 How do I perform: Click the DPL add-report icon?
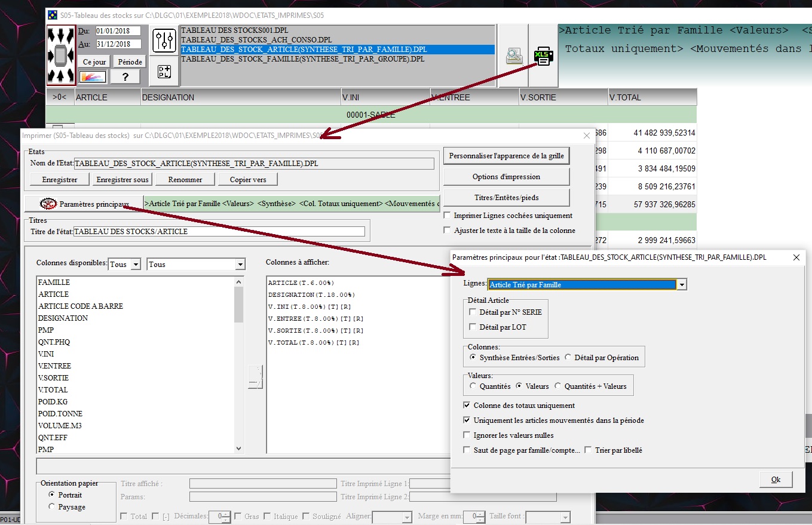pos(164,71)
